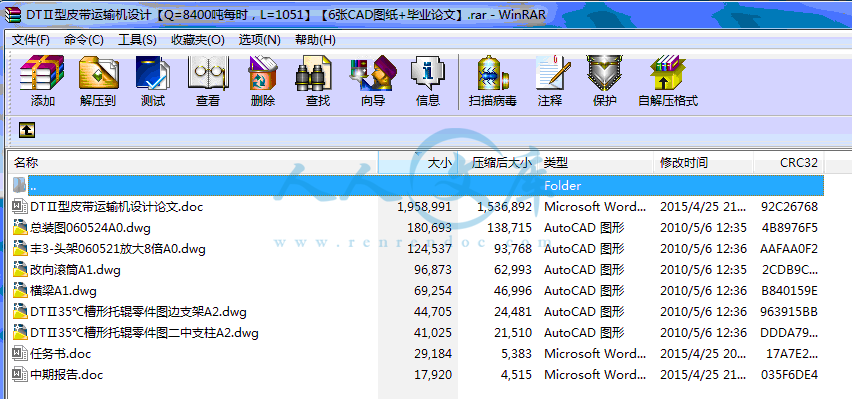Click the 删除 (Delete) toolbar icon

[x=263, y=73]
